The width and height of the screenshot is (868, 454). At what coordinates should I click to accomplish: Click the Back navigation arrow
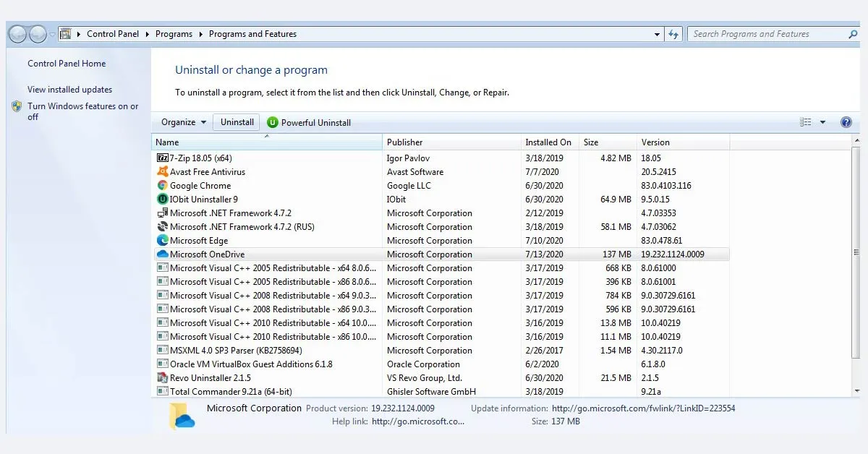pyautogui.click(x=18, y=34)
